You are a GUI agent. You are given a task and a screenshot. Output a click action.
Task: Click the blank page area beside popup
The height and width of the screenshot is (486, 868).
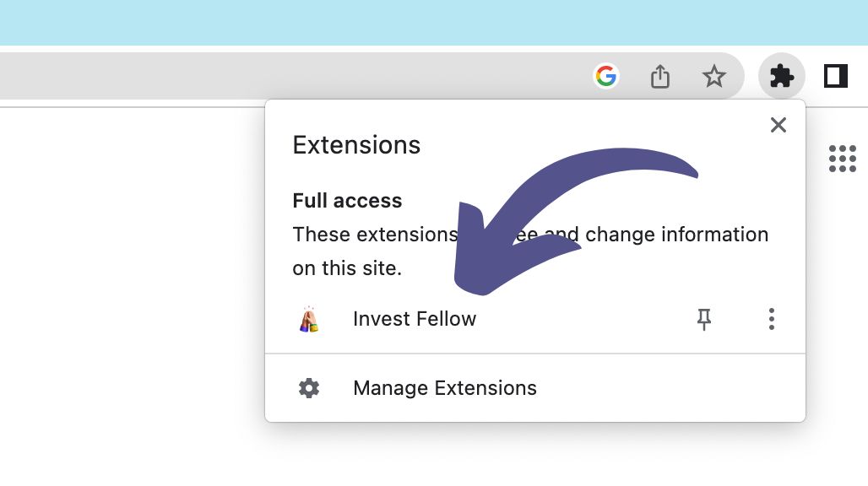coord(127,295)
